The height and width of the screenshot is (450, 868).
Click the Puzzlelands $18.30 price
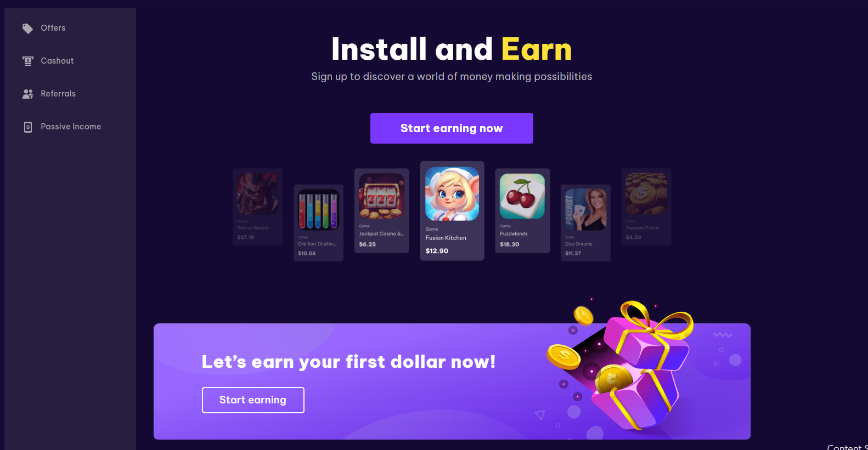[x=509, y=244]
